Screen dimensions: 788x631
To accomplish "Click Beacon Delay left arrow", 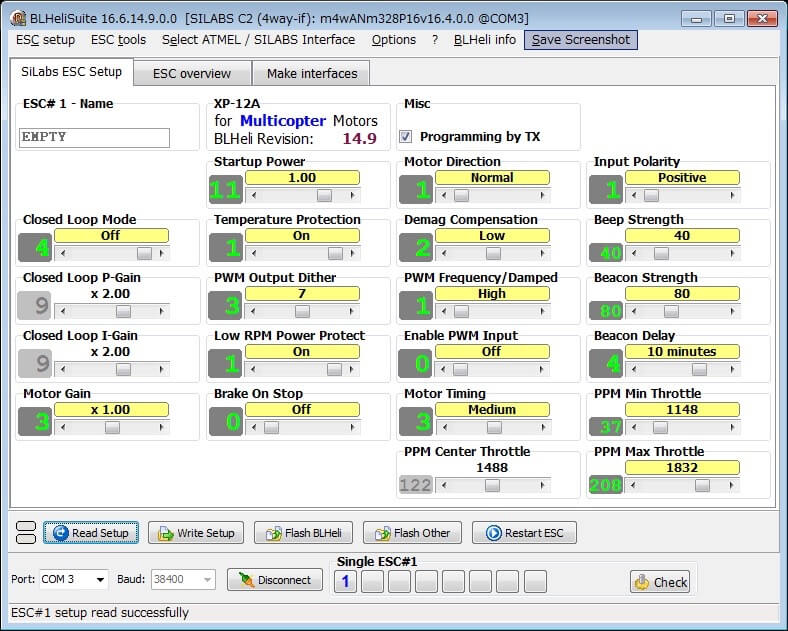I will click(x=634, y=370).
